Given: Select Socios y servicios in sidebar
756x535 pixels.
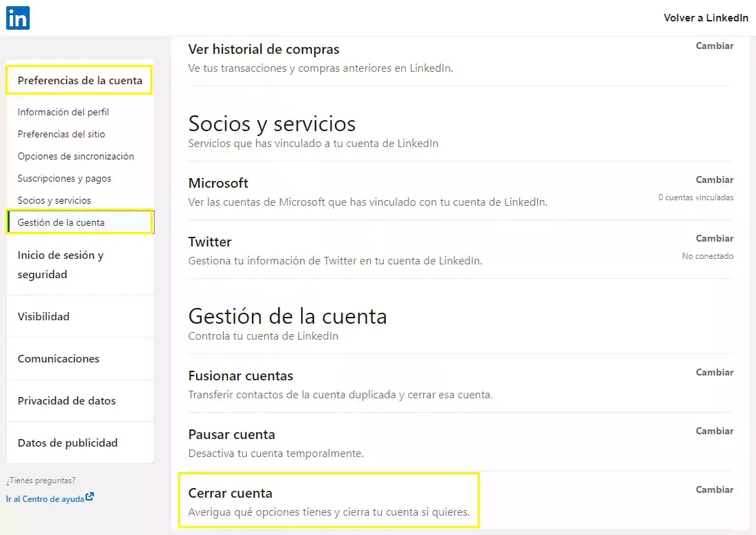Looking at the screenshot, I should click(x=54, y=200).
